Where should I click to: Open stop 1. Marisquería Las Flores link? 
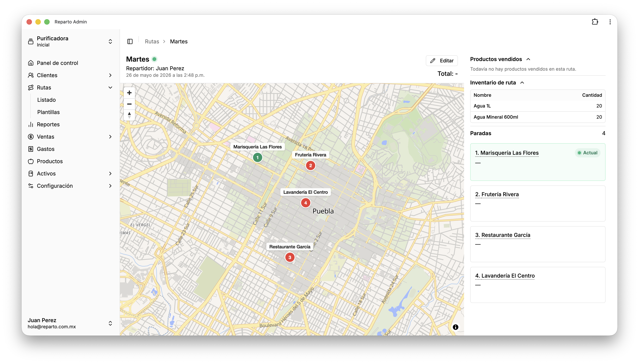(x=507, y=153)
